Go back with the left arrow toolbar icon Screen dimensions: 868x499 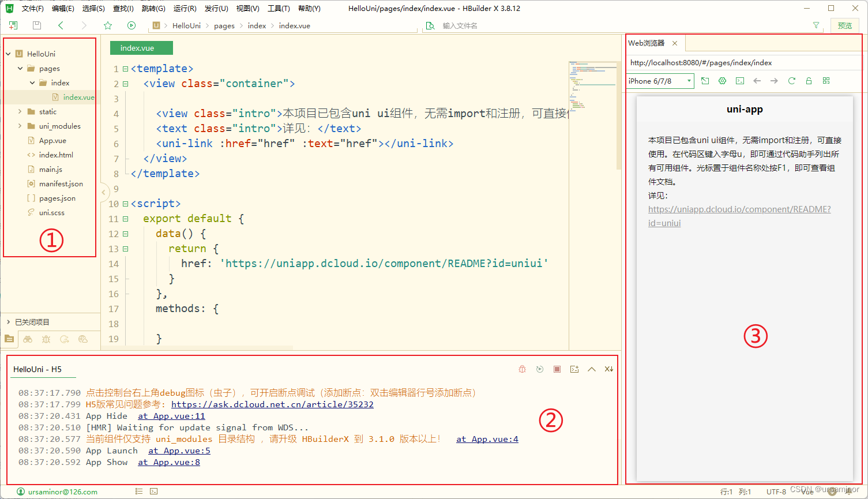click(x=61, y=25)
